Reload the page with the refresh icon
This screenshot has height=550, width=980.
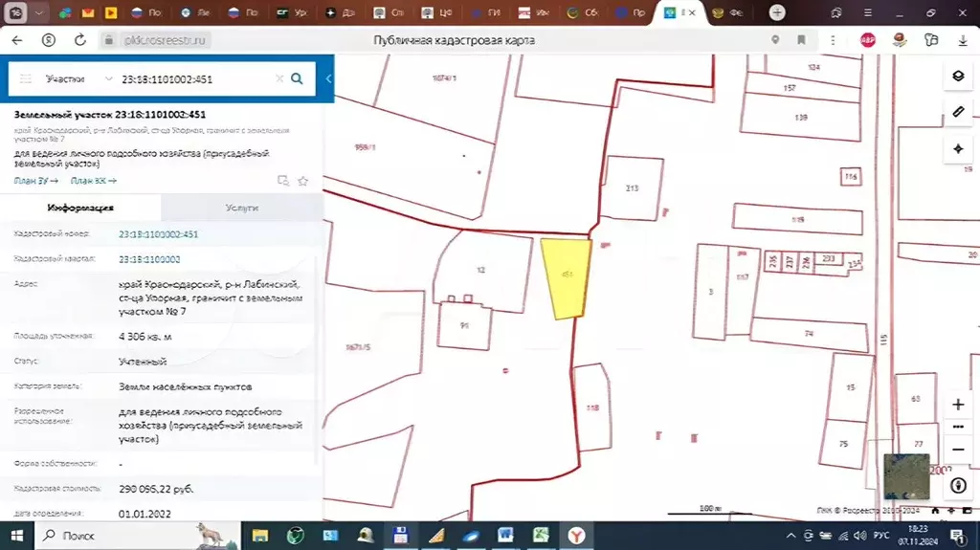coord(80,40)
